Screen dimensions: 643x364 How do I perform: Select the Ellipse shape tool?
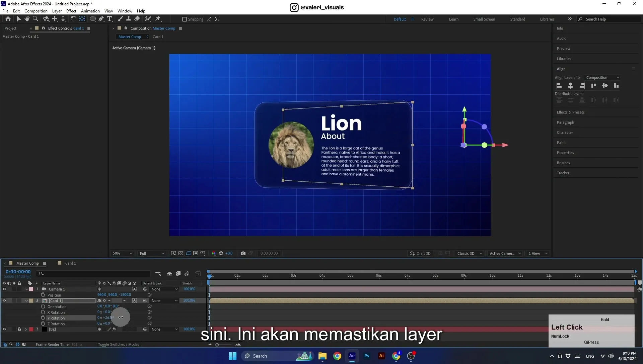(x=93, y=19)
